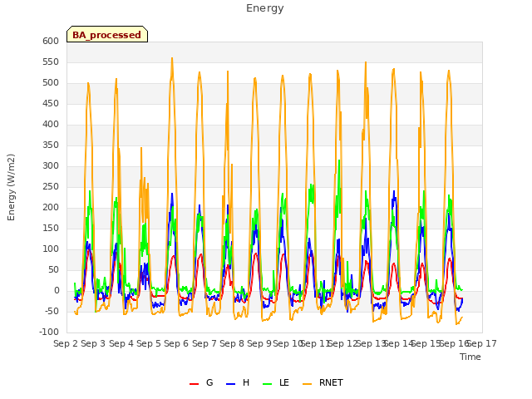Click the 550 y-axis tick label
The height and width of the screenshot is (399, 532).
51,62
